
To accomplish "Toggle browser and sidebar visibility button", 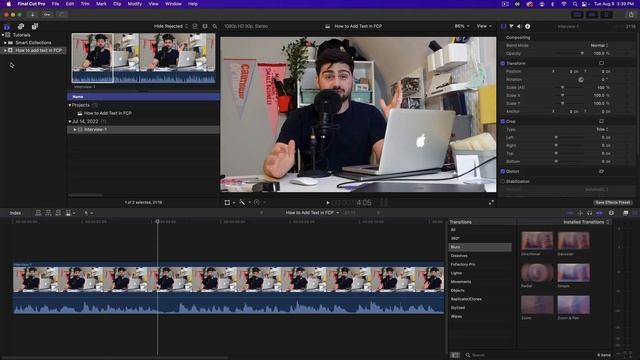I will click(x=577, y=15).
